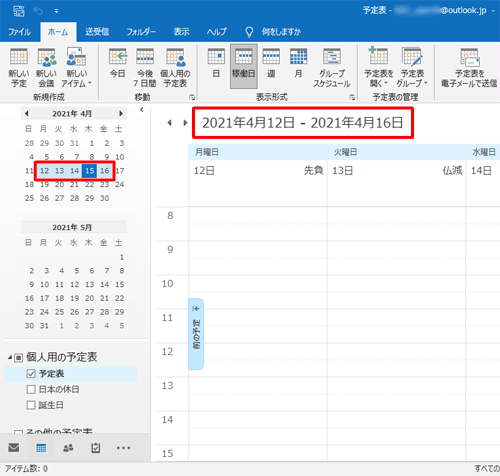Image resolution: width=500 pixels, height=476 pixels.
Task: Open the 予定表グループ dropdown
Action: [x=412, y=68]
